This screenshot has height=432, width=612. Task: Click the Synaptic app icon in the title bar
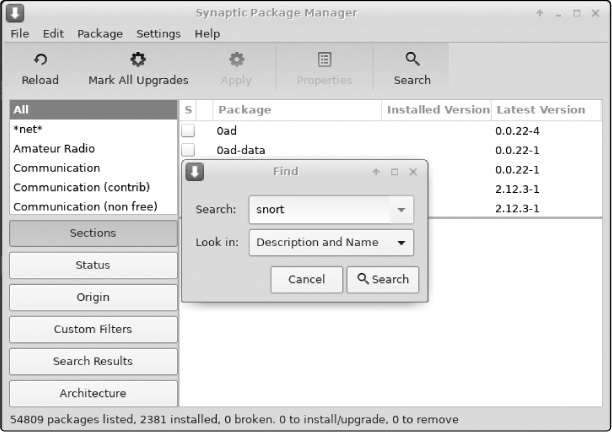pyautogui.click(x=15, y=13)
